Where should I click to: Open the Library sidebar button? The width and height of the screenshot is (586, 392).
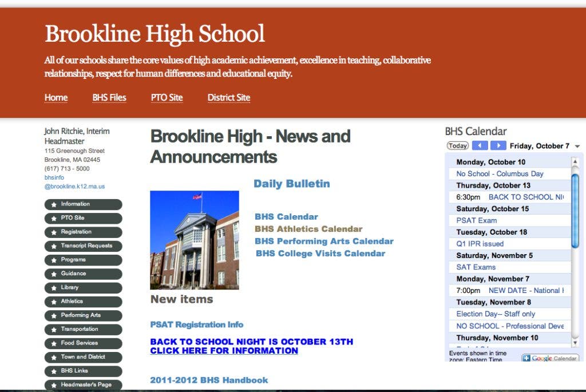(84, 288)
